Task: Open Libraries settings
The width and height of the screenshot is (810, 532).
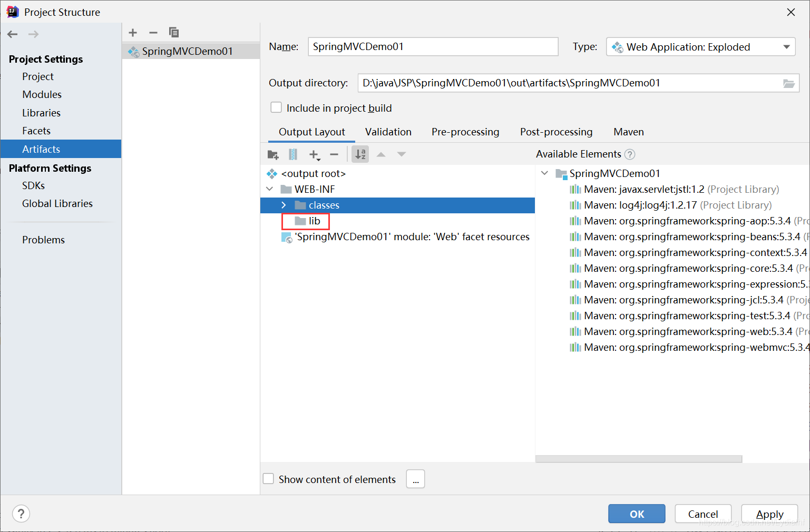Action: point(41,113)
